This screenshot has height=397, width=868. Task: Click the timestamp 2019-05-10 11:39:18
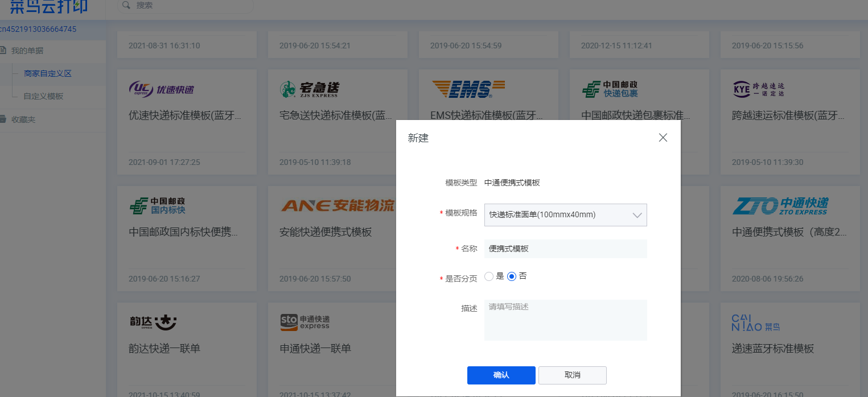315,162
